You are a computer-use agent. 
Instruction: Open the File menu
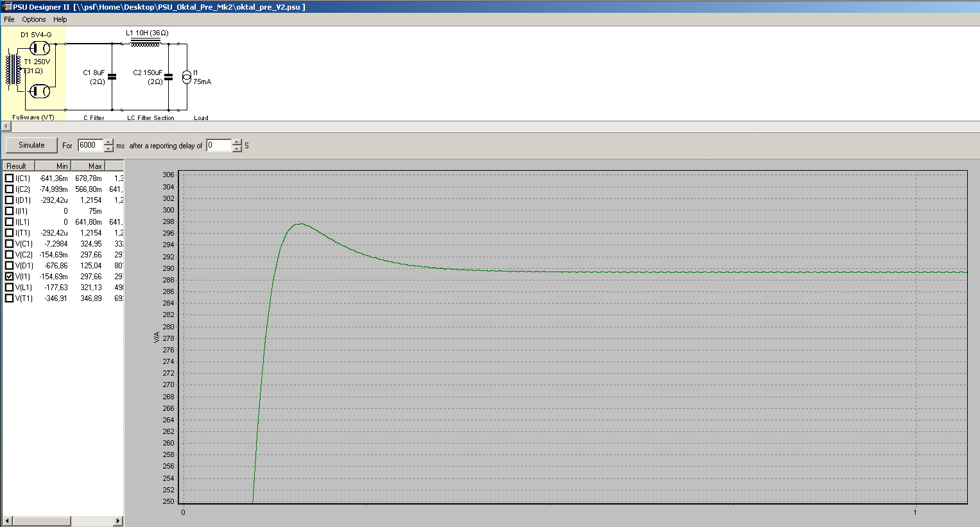(9, 19)
